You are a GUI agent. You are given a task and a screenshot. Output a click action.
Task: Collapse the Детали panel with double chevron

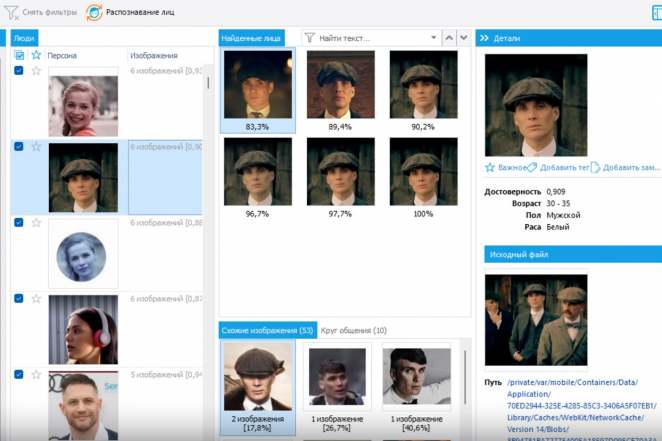(x=484, y=38)
